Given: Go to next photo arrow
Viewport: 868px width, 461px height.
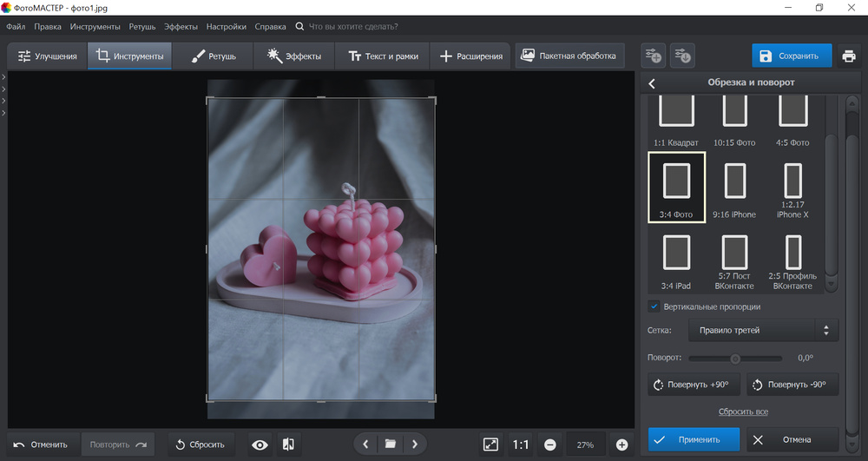Looking at the screenshot, I should coord(415,445).
